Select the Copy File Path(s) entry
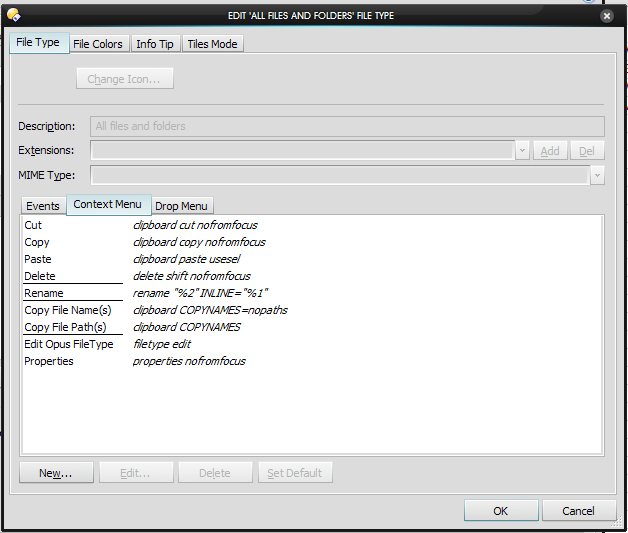The height and width of the screenshot is (533, 628). point(65,327)
